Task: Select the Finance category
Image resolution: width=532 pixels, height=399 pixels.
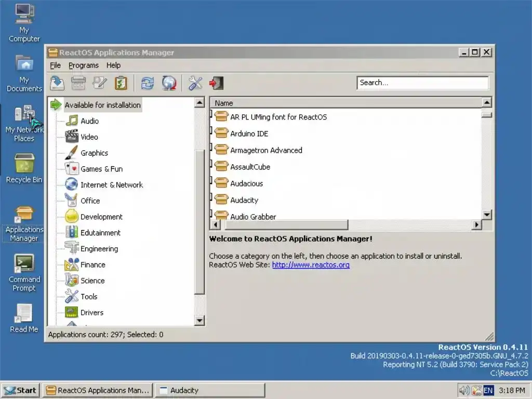Action: point(93,264)
